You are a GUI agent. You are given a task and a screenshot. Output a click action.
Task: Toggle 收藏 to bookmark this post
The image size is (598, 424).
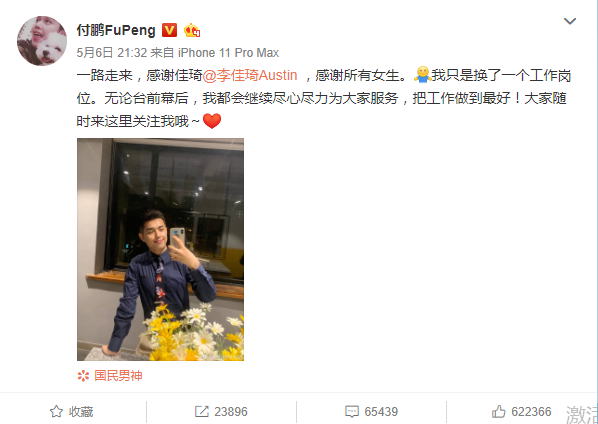[x=72, y=411]
